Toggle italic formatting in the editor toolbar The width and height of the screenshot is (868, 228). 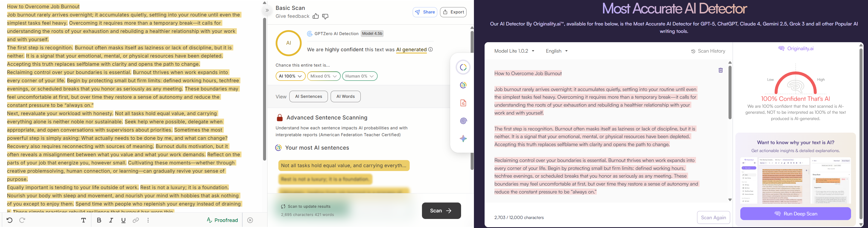[x=111, y=220]
